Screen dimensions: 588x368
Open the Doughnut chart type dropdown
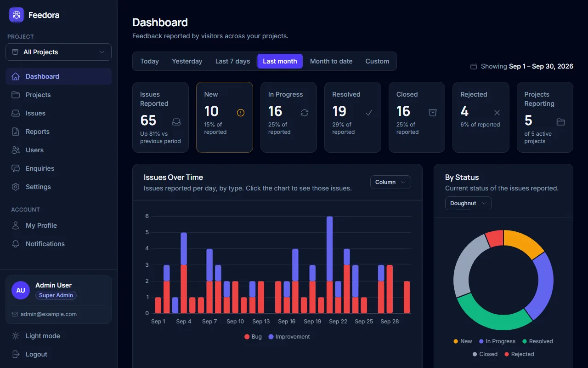coord(469,203)
